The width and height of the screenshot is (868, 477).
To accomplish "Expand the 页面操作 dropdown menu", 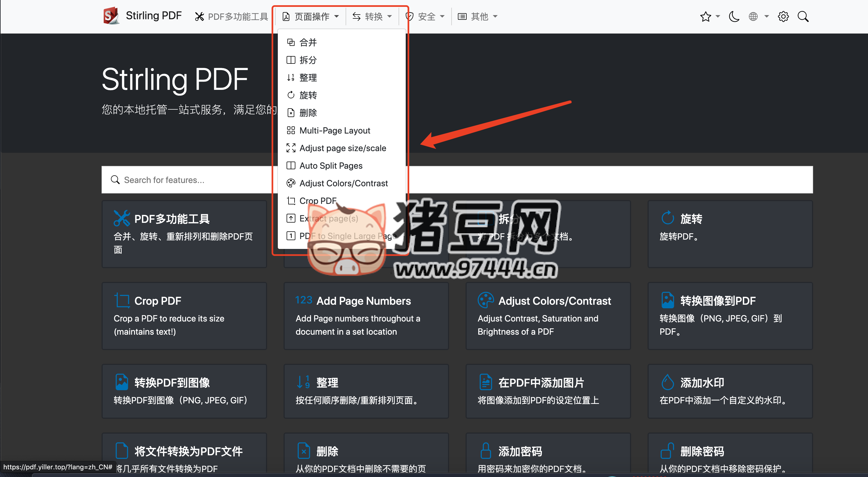I will (x=311, y=16).
